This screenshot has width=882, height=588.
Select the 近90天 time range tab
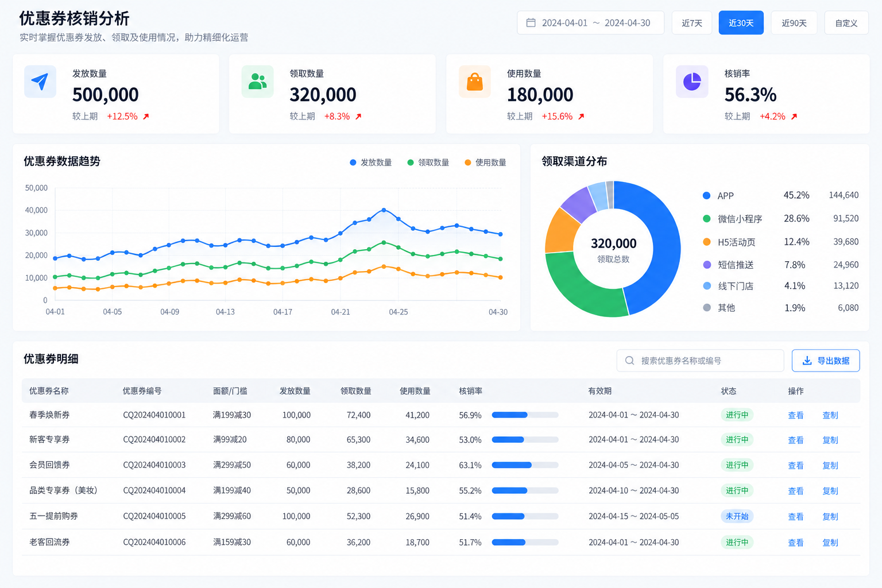[x=794, y=23]
